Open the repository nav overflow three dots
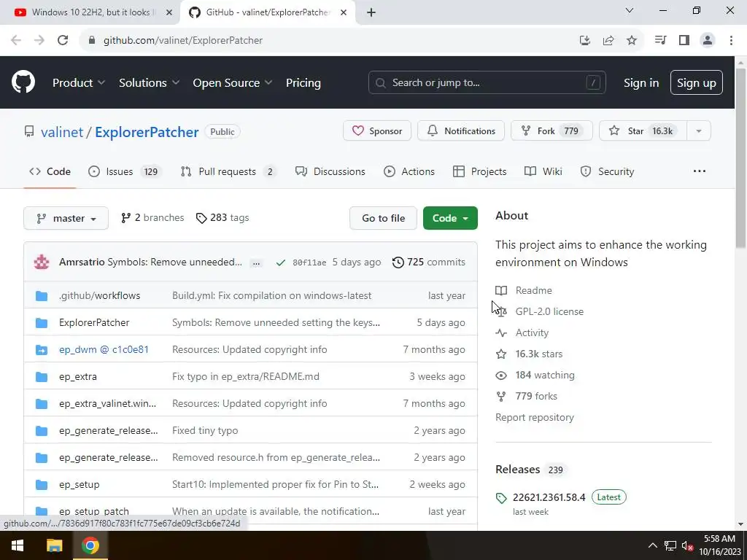The image size is (747, 560). coord(700,171)
